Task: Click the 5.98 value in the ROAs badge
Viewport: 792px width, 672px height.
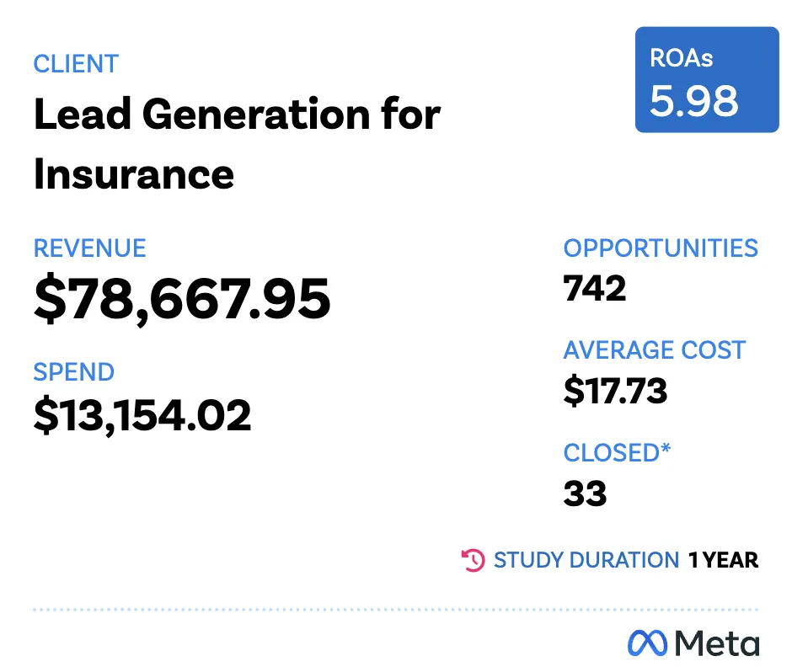Action: 693,99
